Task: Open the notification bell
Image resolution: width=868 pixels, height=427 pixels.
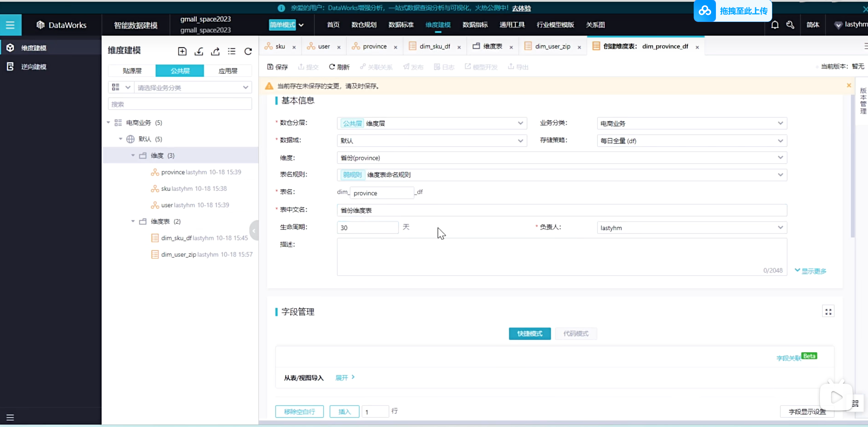Action: [x=775, y=25]
